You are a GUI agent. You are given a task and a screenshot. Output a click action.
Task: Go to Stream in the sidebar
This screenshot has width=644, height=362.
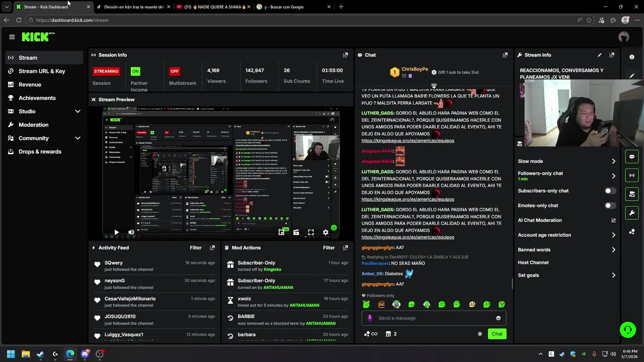coord(44,58)
